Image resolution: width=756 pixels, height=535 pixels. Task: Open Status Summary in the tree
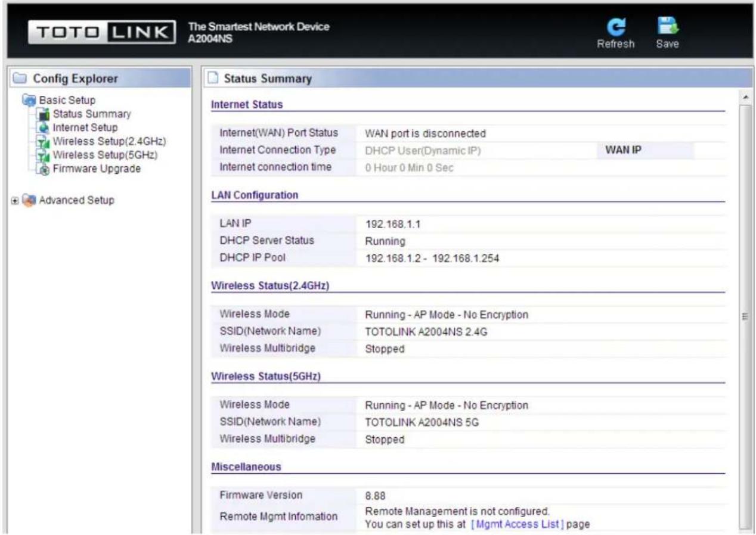pyautogui.click(x=92, y=114)
